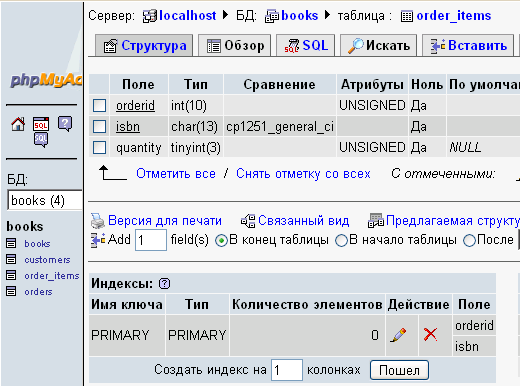
Task: Open index help question mark icon
Action: point(164,284)
